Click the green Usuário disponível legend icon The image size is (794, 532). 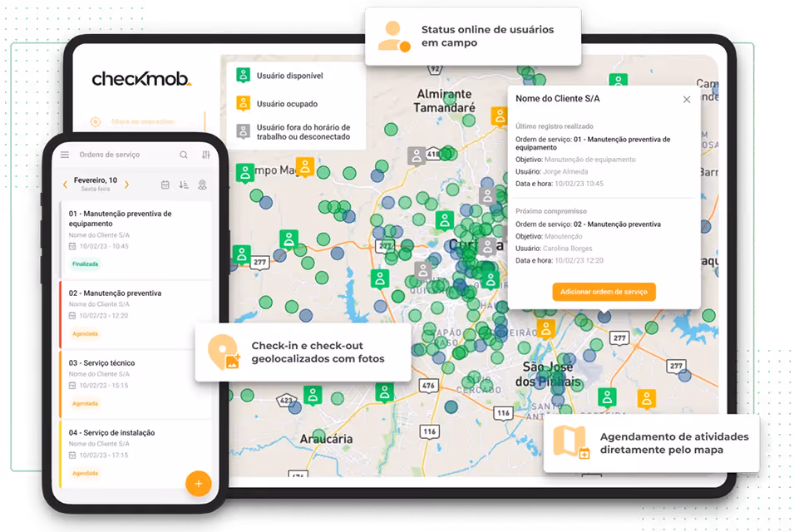click(243, 76)
